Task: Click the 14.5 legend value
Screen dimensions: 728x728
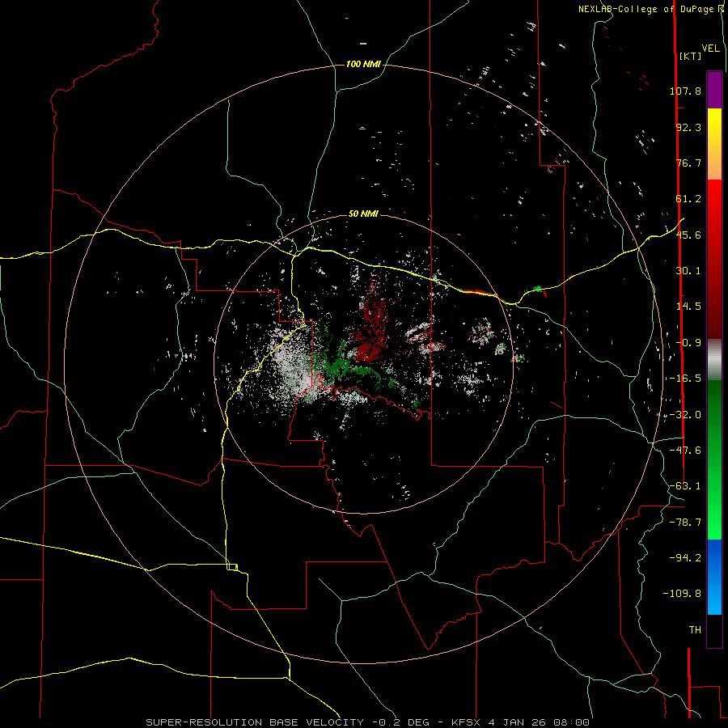Action: (x=688, y=307)
